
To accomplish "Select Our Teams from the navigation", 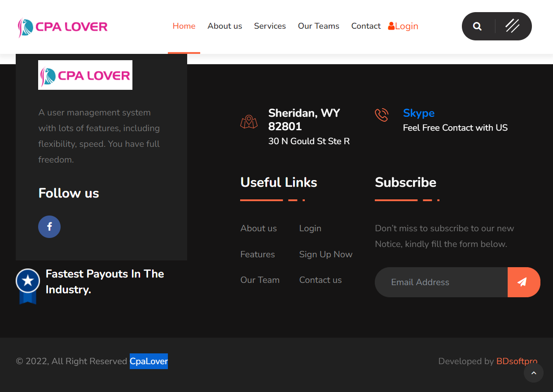I will 319,26.
